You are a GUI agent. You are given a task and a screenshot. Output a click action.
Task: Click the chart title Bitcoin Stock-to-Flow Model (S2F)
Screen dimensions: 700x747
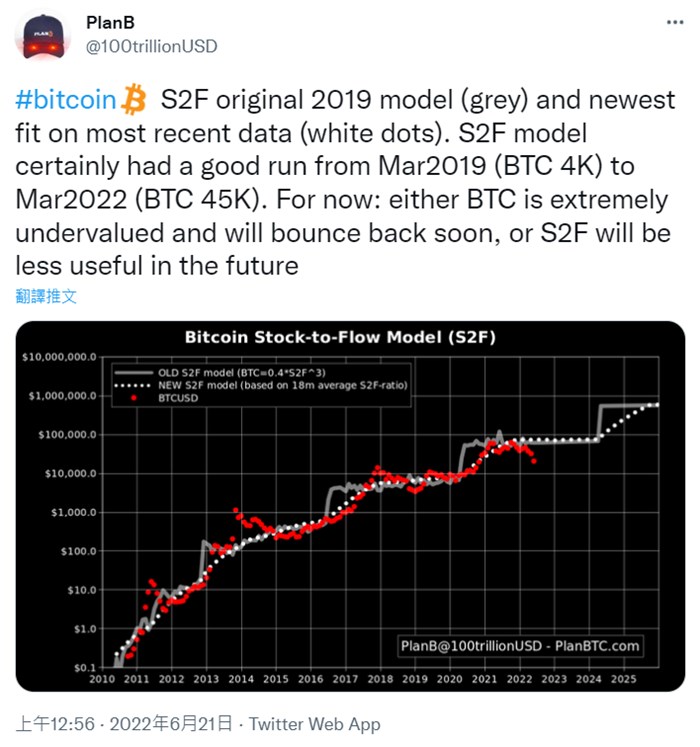350,336
